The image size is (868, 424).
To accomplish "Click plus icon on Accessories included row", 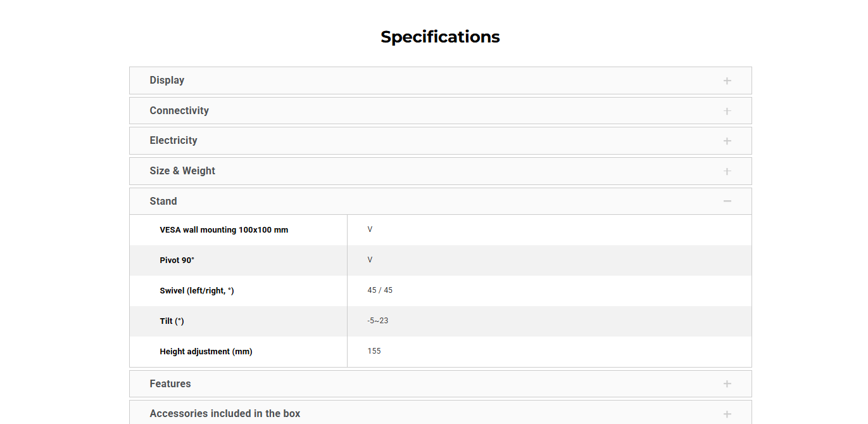I will pos(727,414).
